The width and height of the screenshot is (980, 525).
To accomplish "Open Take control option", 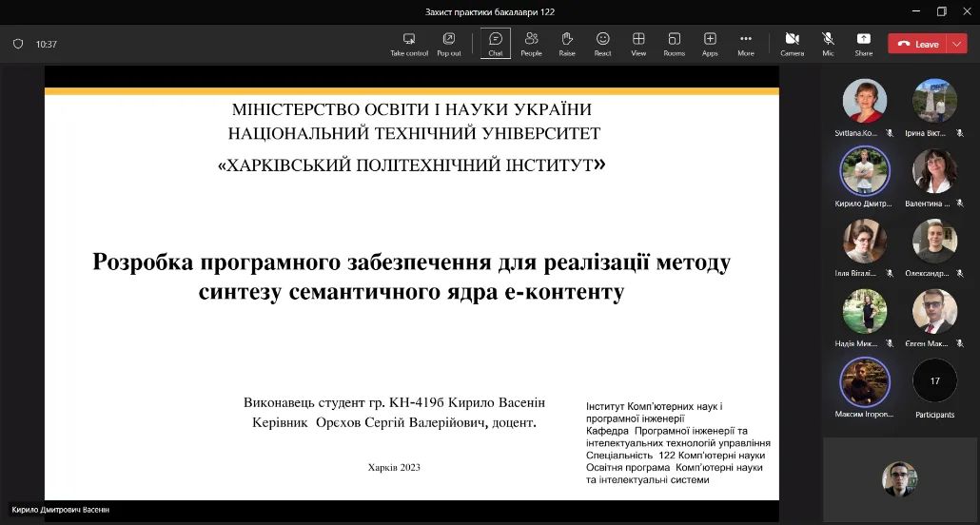I will pos(409,44).
